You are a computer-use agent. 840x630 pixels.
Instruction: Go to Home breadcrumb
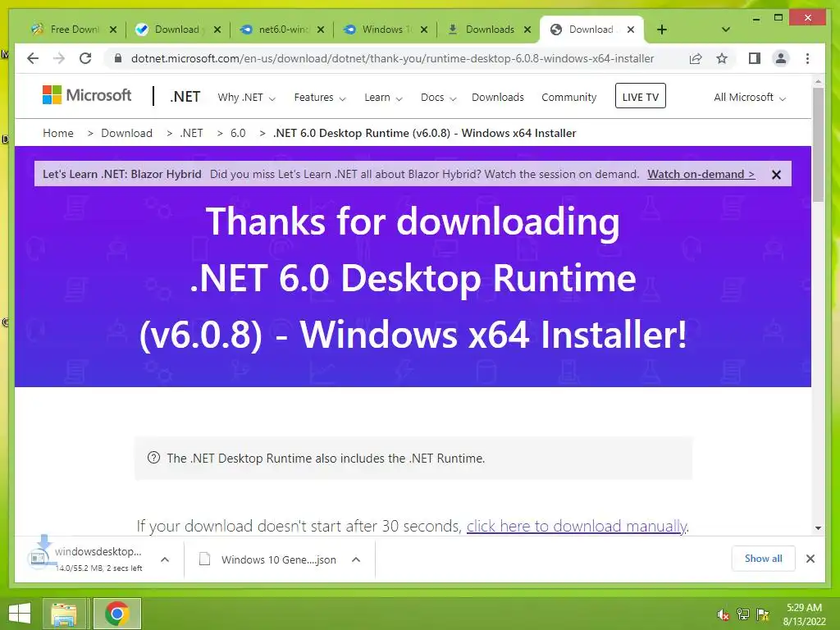(x=58, y=133)
